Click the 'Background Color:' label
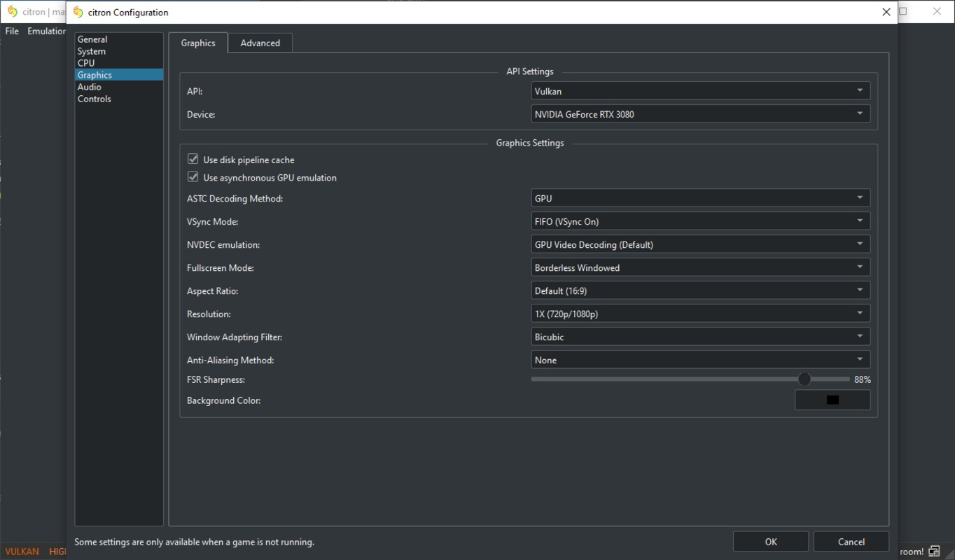The height and width of the screenshot is (560, 955). pos(223,400)
